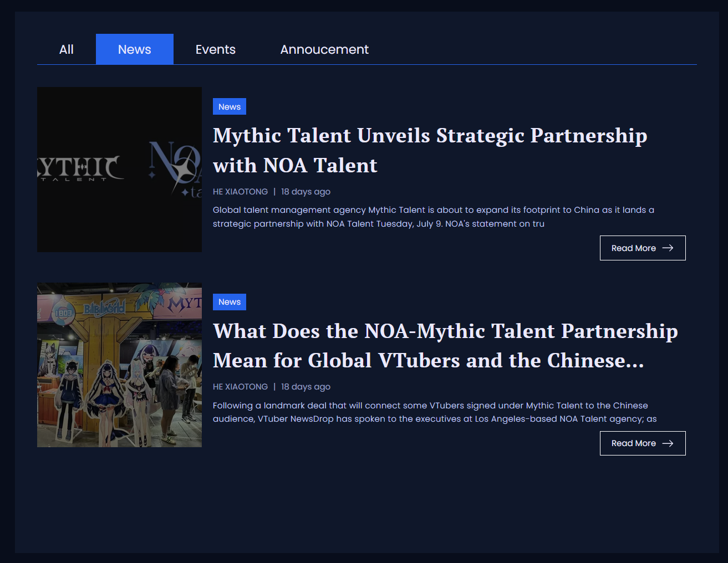Select the News tab
Image resolution: width=728 pixels, height=563 pixels.
134,49
